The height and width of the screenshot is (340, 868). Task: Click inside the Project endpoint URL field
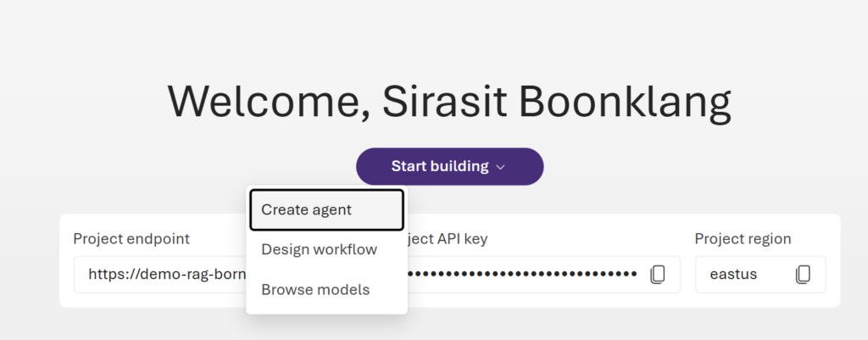click(161, 275)
